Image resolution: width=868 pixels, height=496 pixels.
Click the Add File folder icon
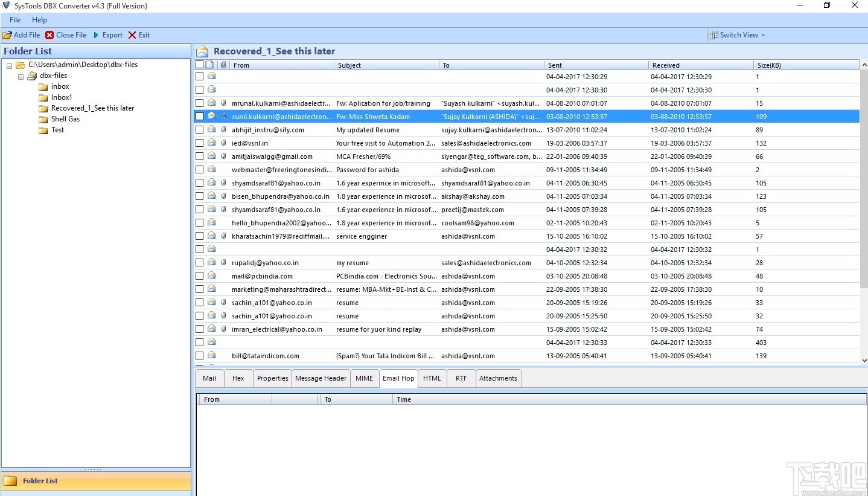pyautogui.click(x=8, y=34)
